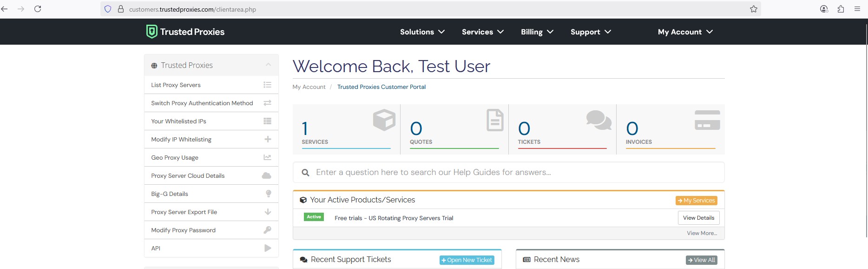Image resolution: width=868 pixels, height=269 pixels.
Task: Click the swap arrows icon for authentication method
Action: coord(267,103)
